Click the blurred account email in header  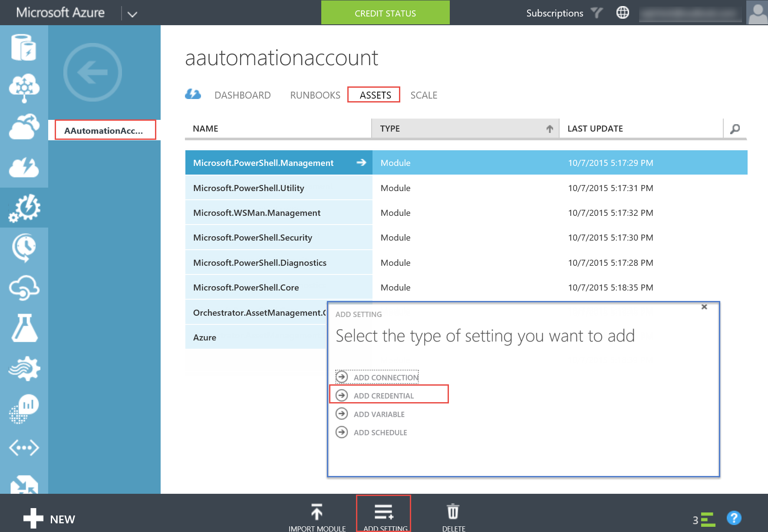pos(690,13)
